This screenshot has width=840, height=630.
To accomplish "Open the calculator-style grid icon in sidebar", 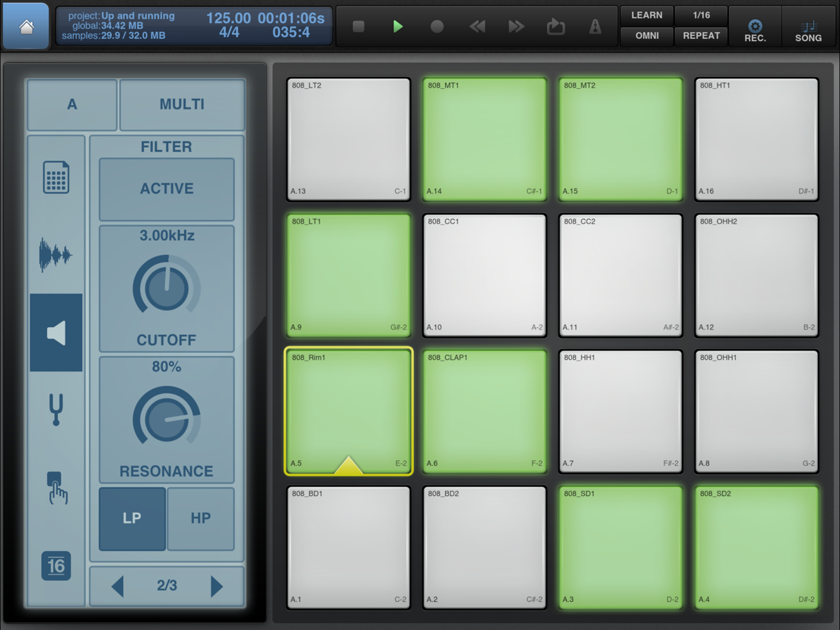I will pyautogui.click(x=56, y=177).
